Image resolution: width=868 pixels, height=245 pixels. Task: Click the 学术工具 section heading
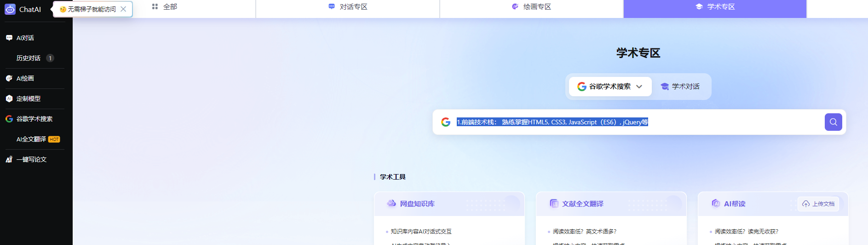point(393,177)
